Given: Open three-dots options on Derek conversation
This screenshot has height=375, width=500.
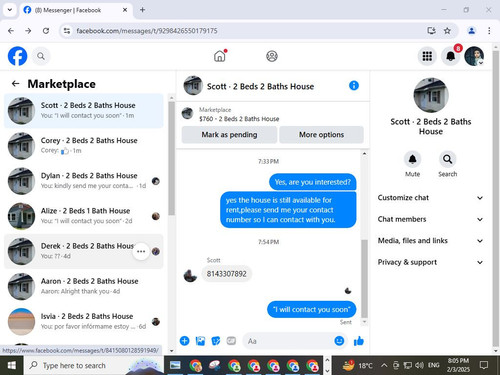Looking at the screenshot, I should 141,251.
